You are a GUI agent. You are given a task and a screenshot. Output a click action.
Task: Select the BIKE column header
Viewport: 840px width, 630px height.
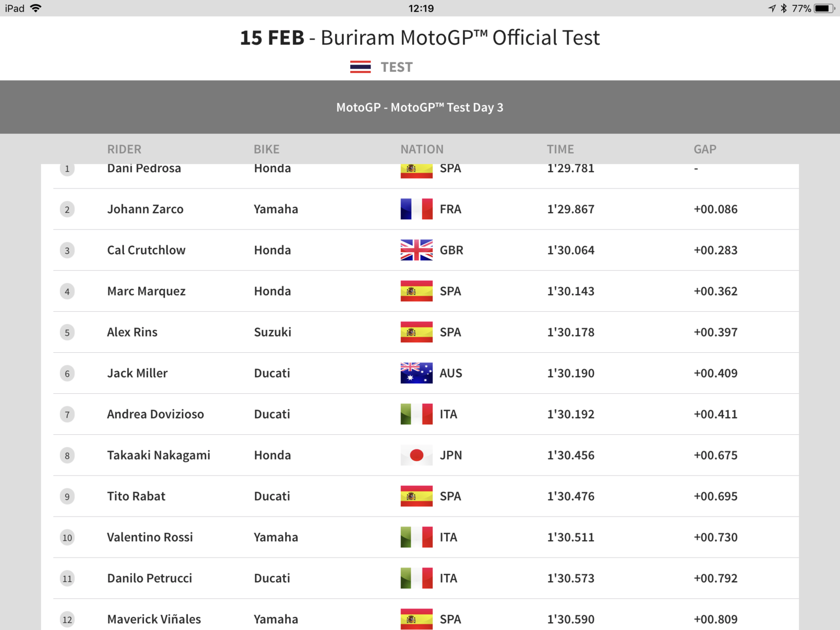tap(267, 149)
